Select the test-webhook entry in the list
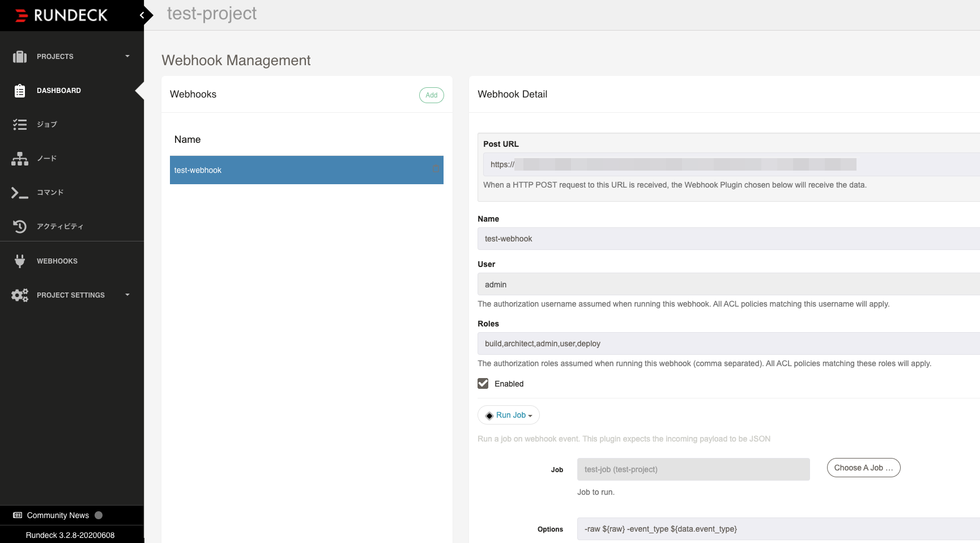The image size is (980, 543). tap(306, 170)
